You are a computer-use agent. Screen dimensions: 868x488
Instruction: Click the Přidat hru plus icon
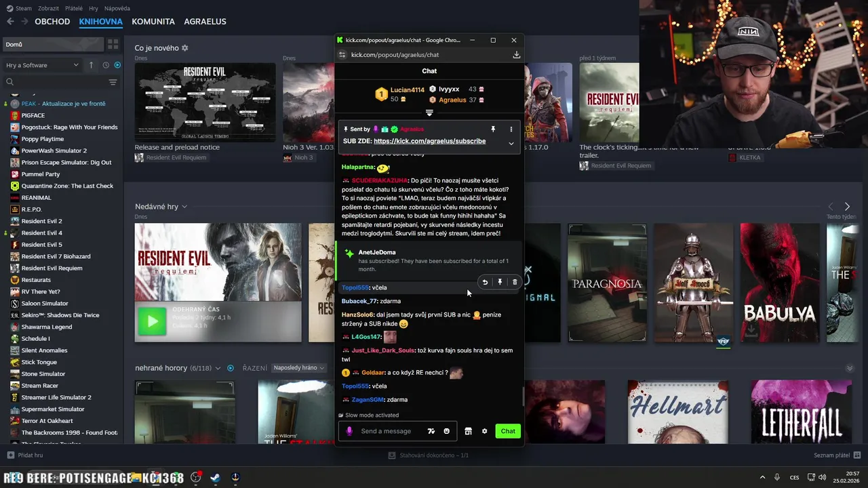[10, 455]
